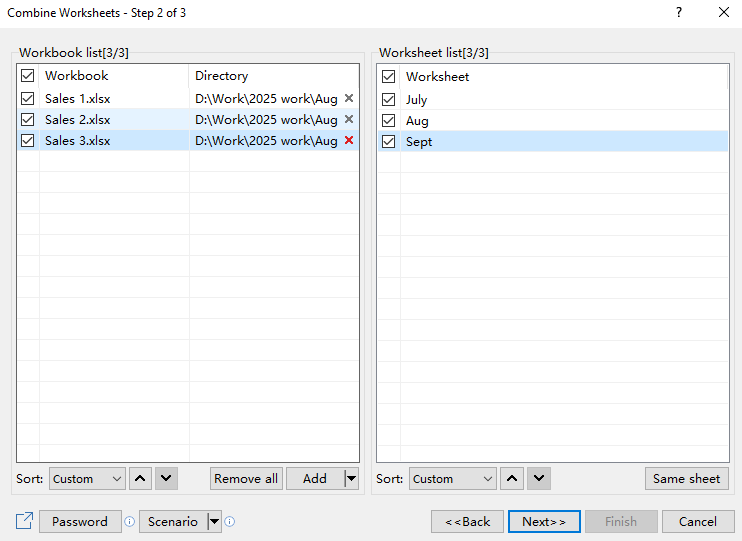The height and width of the screenshot is (541, 742).
Task: Click the Scenario button
Action: coord(173,521)
